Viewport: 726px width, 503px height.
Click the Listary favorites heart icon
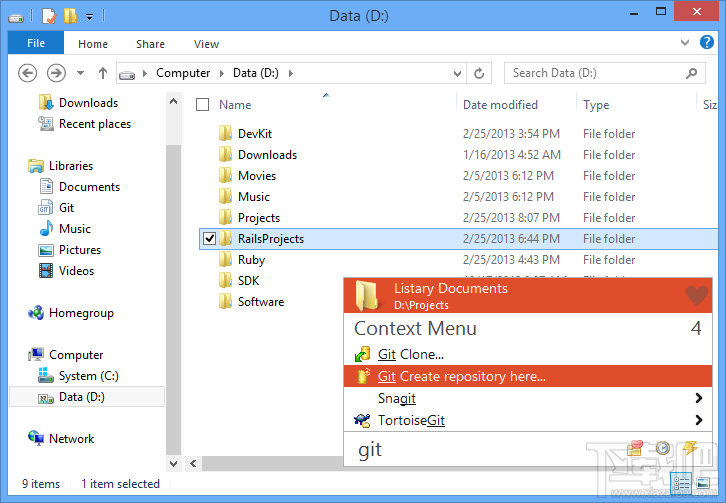coord(696,296)
